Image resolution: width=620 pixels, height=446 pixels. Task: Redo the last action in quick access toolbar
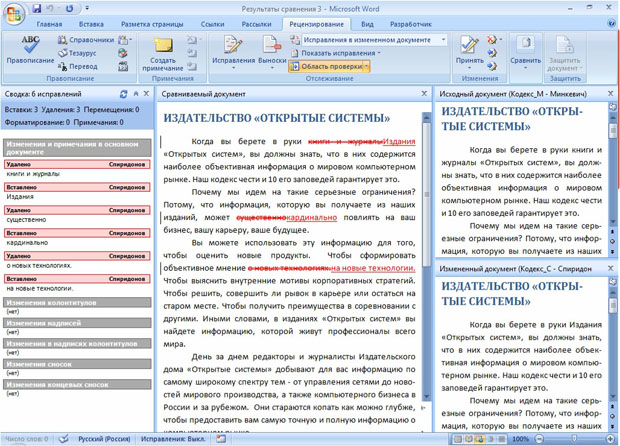70,8
